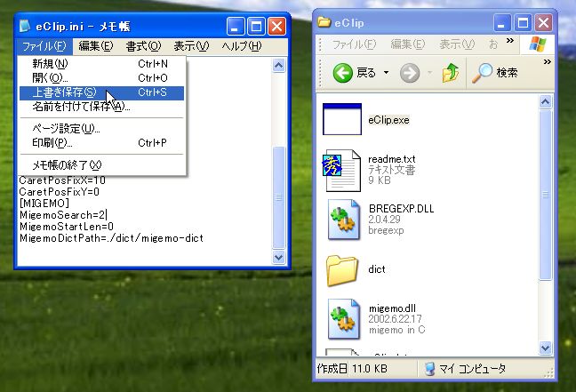
Task: Click the [MIGEMO] section line
Action: coord(44,204)
